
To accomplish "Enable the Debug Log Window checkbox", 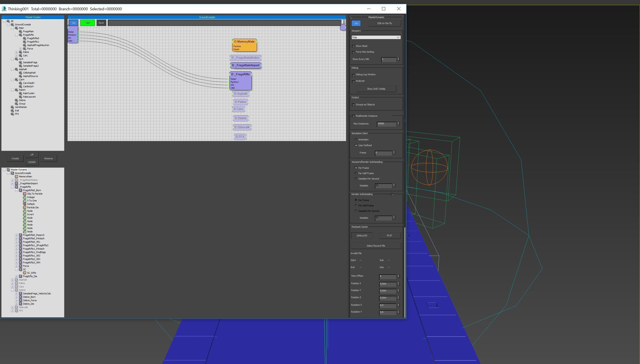I will point(353,75).
